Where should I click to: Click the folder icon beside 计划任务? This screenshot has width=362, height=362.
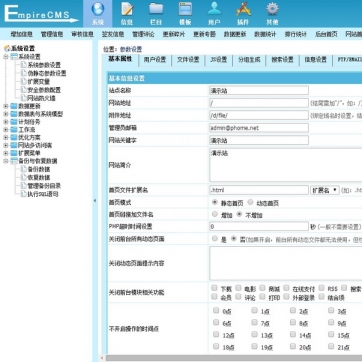click(x=14, y=122)
